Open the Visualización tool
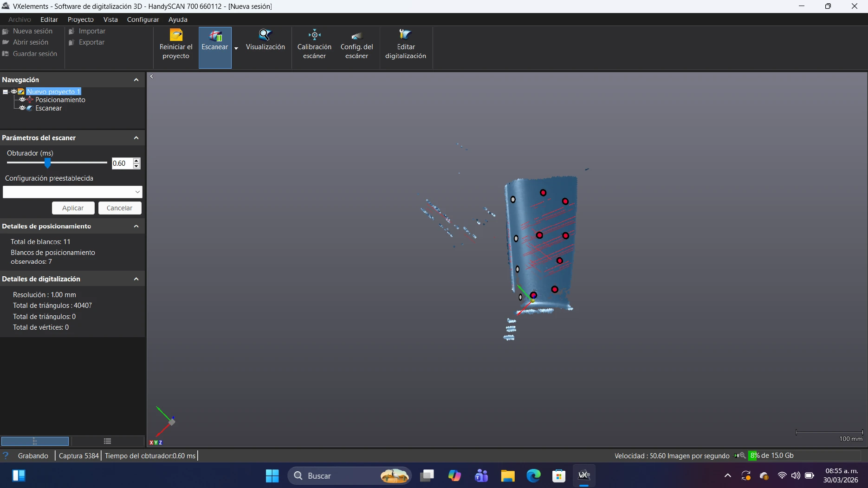Image resolution: width=868 pixels, height=488 pixels. click(265, 40)
